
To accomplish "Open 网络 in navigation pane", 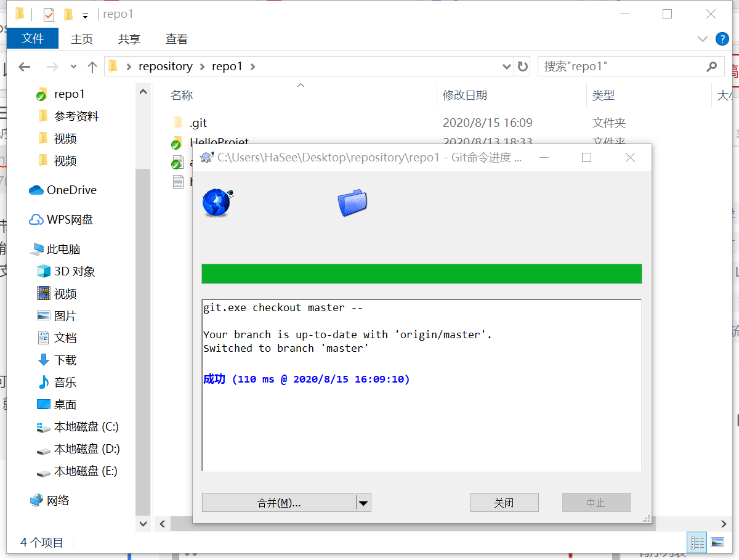I will 58,500.
